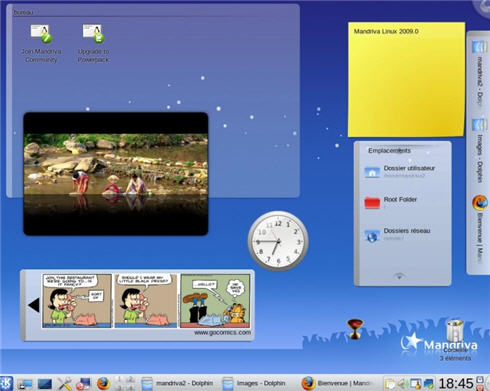Open Root Folder in Emplacements
490x391 pixels.
[x=391, y=202]
